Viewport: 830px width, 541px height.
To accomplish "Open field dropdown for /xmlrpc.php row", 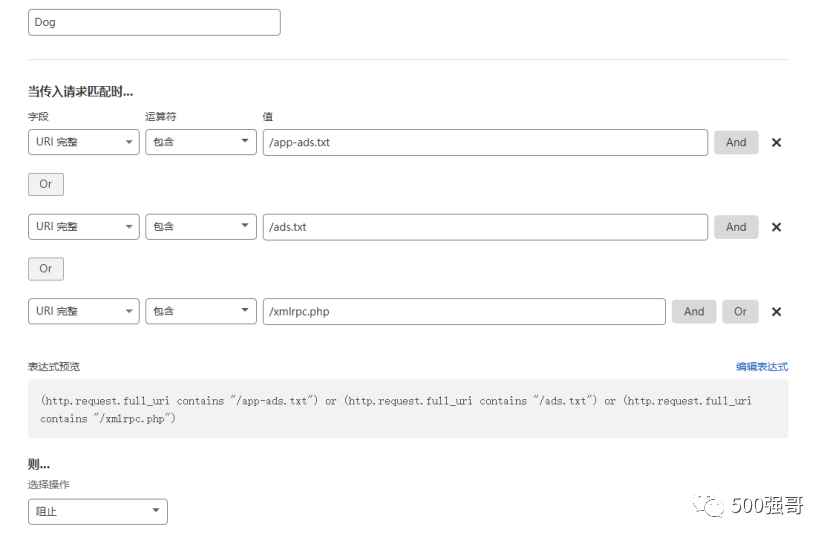I will click(x=84, y=311).
